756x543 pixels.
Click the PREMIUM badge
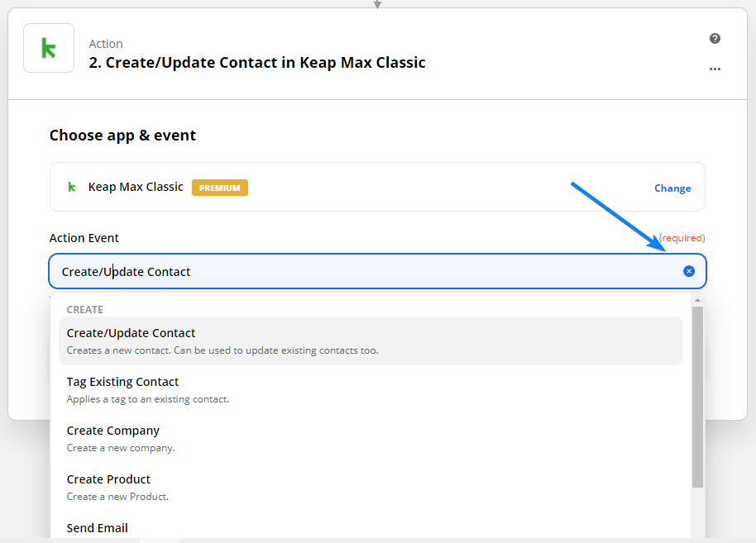pos(220,188)
